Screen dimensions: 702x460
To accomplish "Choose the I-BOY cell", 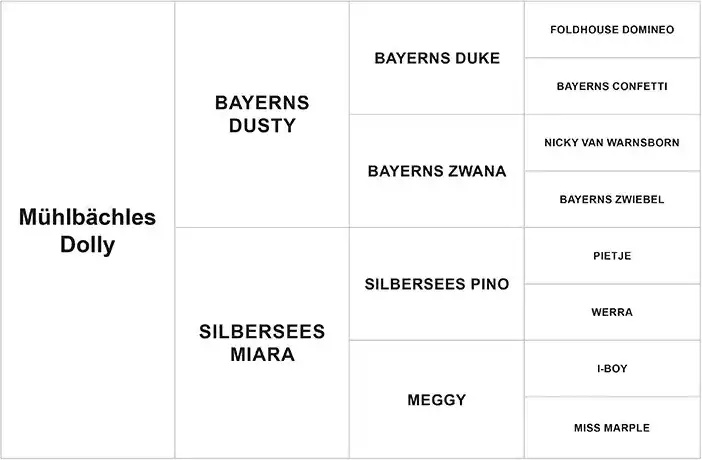I will point(612,369).
